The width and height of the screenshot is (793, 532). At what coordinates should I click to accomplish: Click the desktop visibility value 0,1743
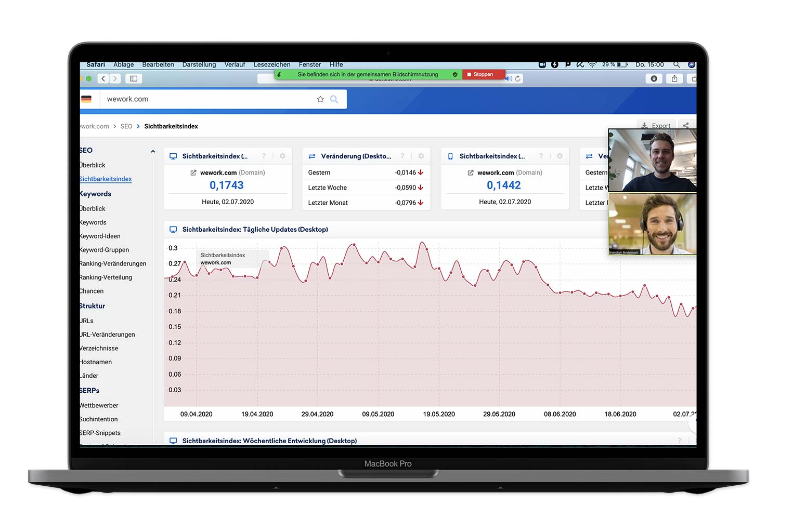coord(227,185)
